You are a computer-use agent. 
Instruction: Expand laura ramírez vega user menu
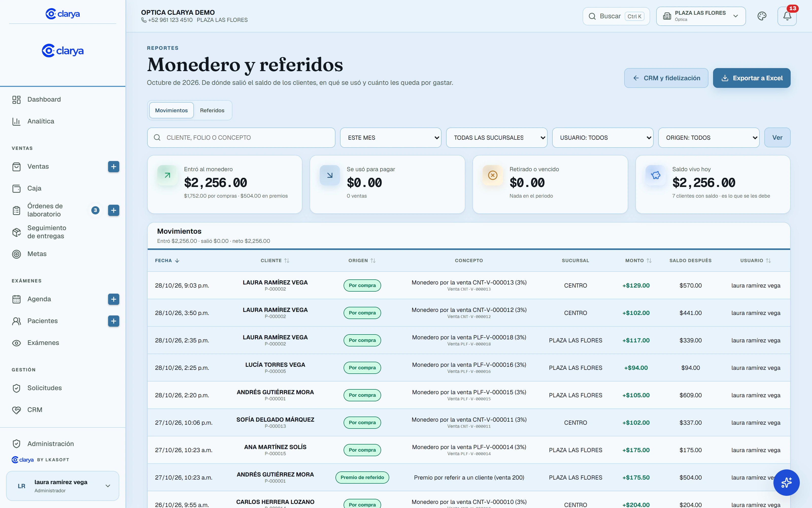(63, 486)
